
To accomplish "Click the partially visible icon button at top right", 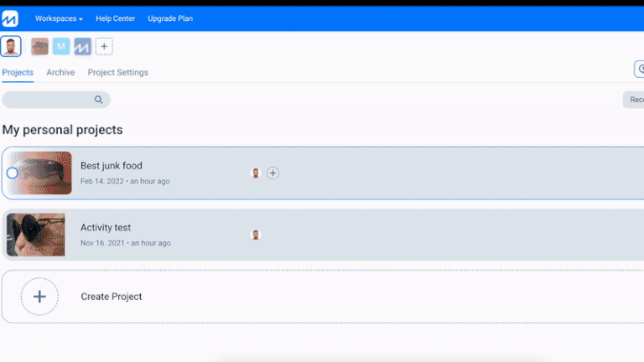I will (x=639, y=69).
